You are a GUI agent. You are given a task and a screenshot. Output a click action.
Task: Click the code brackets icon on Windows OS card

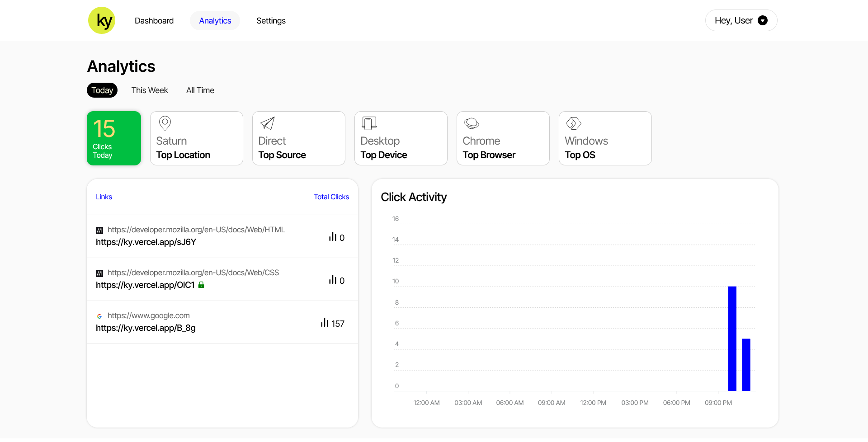[x=573, y=123]
